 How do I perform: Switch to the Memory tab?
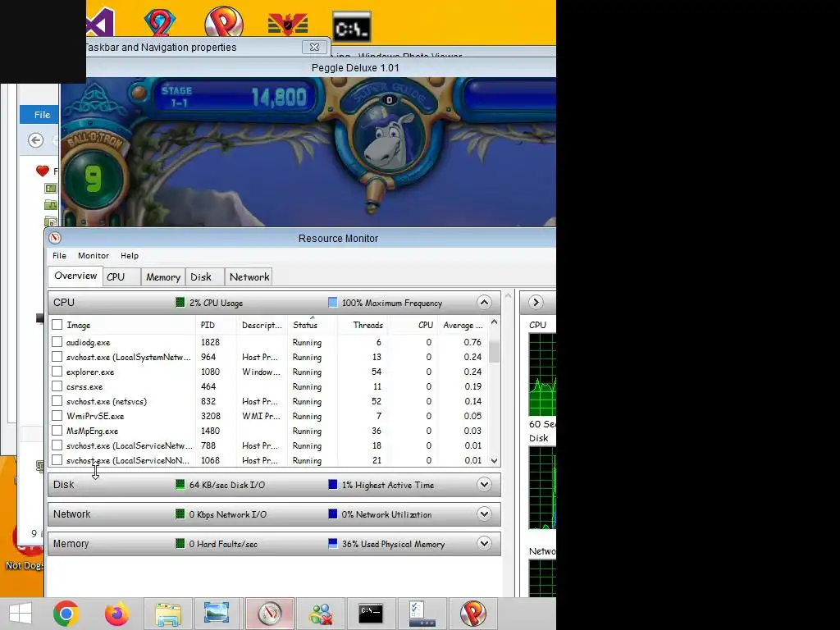tap(163, 277)
